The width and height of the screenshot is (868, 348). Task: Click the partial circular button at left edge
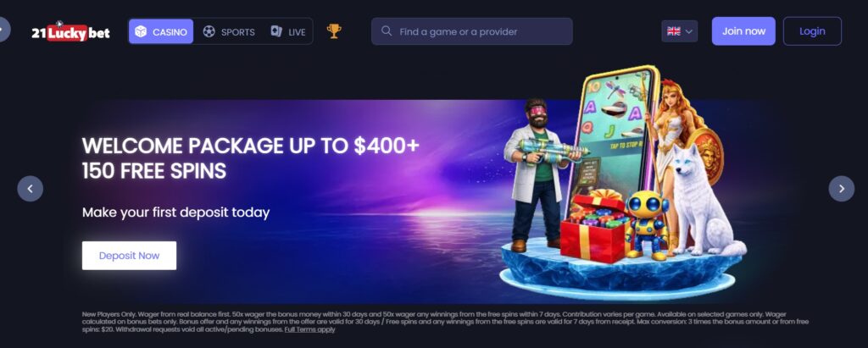[4, 29]
